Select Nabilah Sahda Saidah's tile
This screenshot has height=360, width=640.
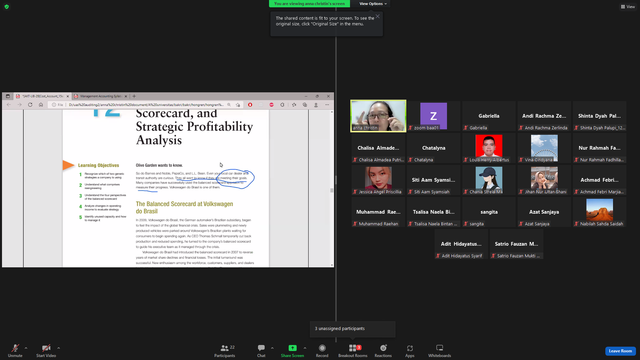599,212
